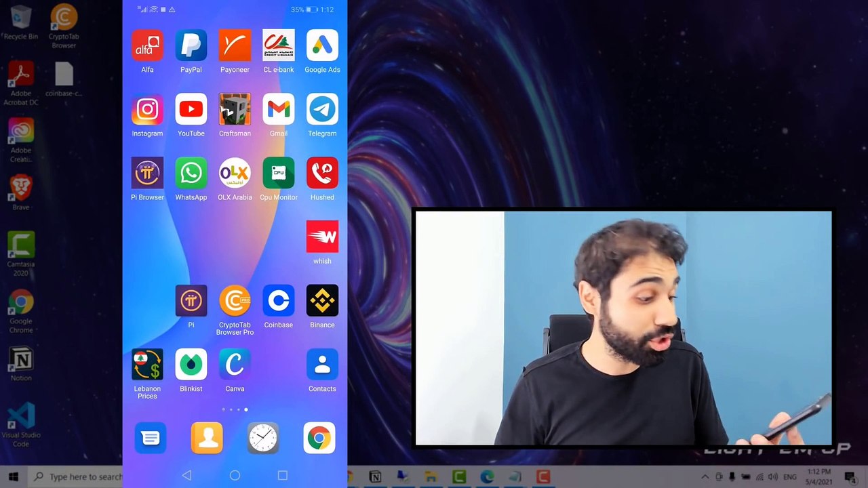
Task: Launch Chrome from the phone dock
Action: tap(319, 438)
